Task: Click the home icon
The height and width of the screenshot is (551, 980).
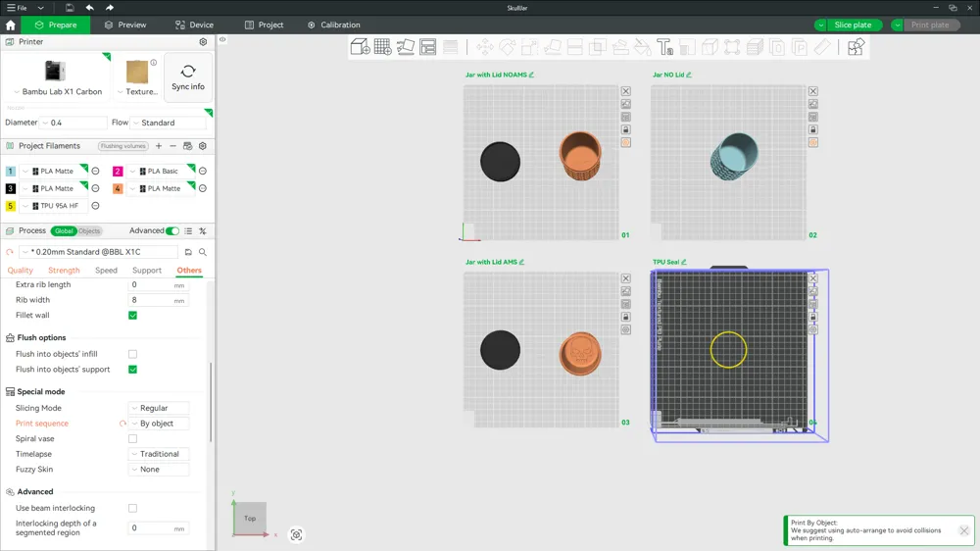Action: pos(11,25)
